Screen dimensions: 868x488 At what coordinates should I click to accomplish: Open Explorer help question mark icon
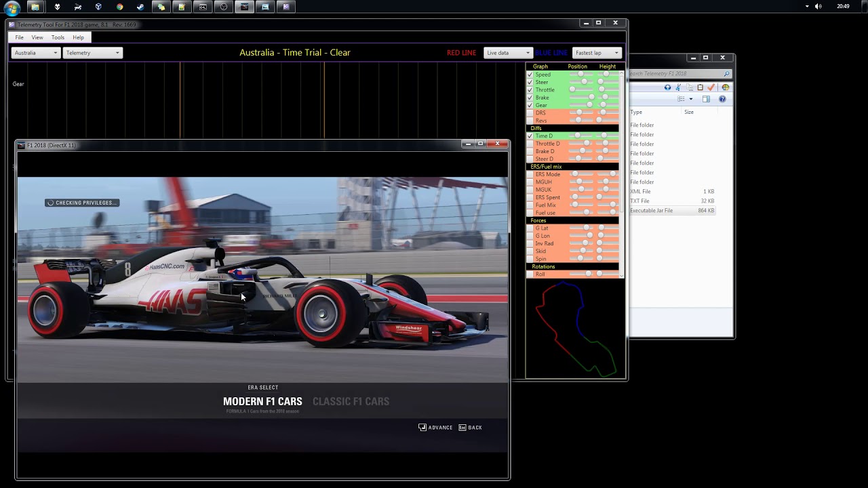(x=722, y=99)
